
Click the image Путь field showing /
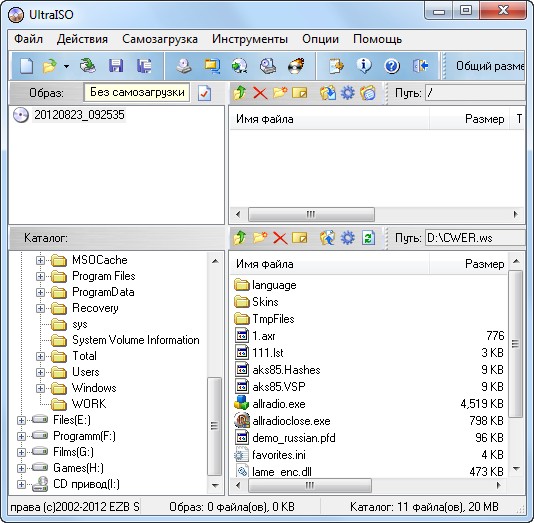(475, 93)
